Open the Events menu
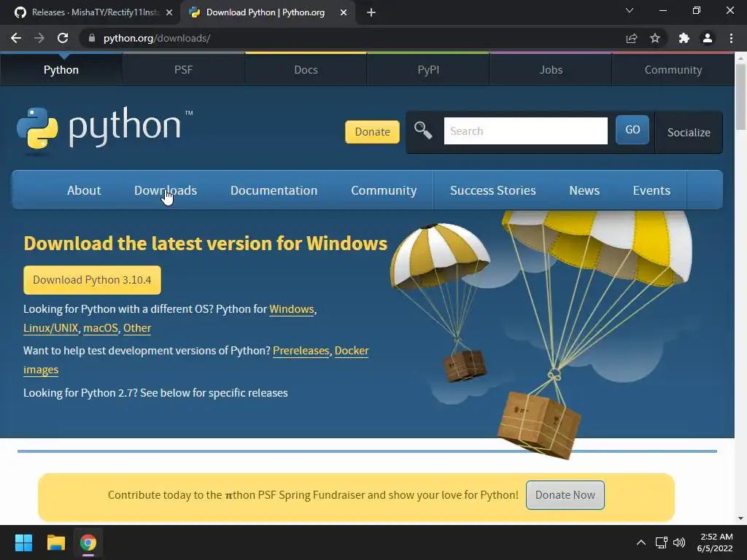This screenshot has width=747, height=560. (651, 190)
